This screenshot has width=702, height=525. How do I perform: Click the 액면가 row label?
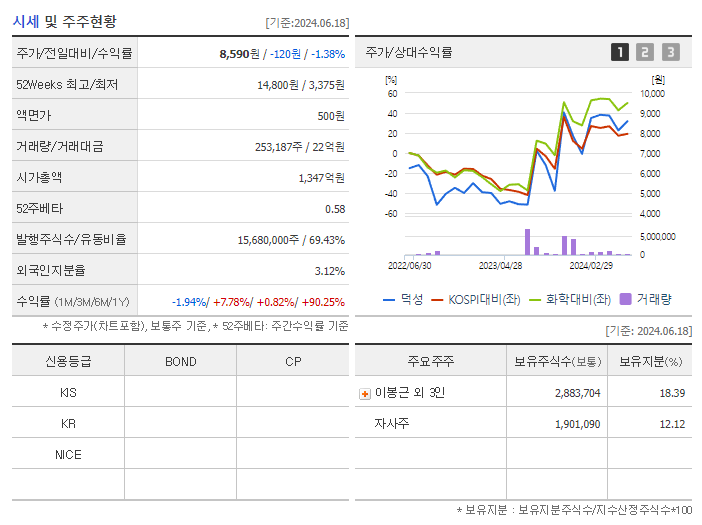(x=34, y=115)
